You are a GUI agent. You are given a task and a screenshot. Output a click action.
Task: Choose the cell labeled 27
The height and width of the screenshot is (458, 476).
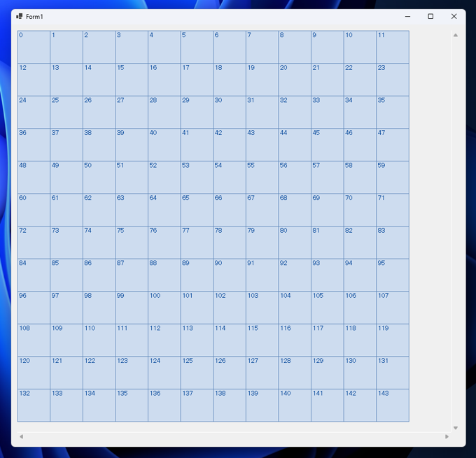[132, 112]
